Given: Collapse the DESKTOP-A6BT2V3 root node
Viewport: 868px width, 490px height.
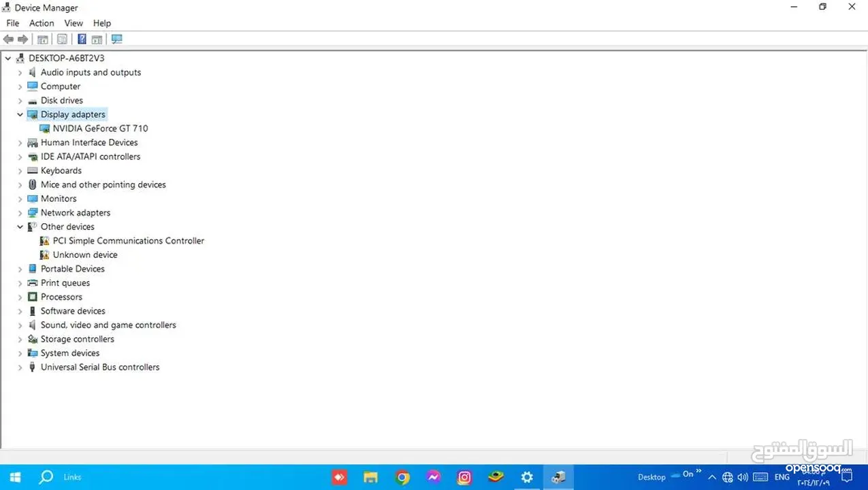Looking at the screenshot, I should pyautogui.click(x=8, y=59).
